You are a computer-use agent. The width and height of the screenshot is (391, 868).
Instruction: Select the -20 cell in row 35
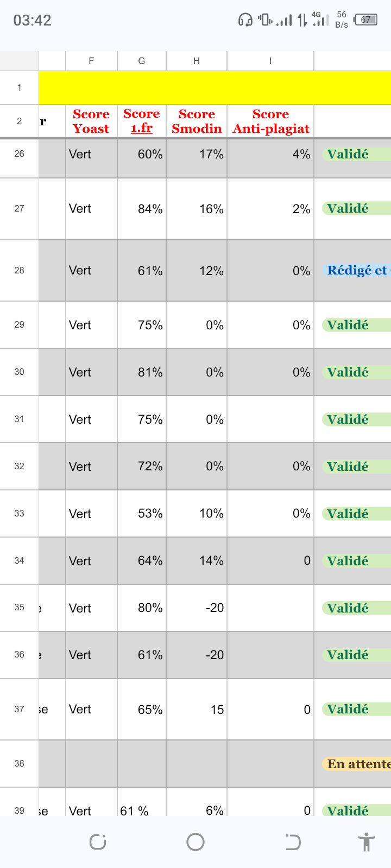197,608
